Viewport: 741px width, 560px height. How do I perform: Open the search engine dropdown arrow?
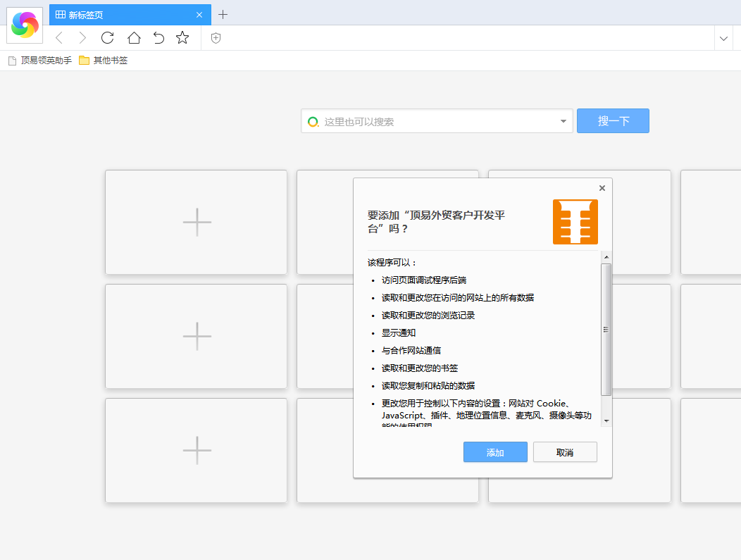[x=563, y=121]
